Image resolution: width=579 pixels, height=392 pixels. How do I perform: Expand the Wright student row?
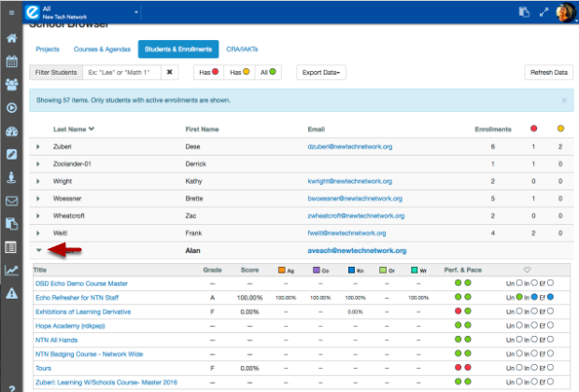(x=37, y=181)
